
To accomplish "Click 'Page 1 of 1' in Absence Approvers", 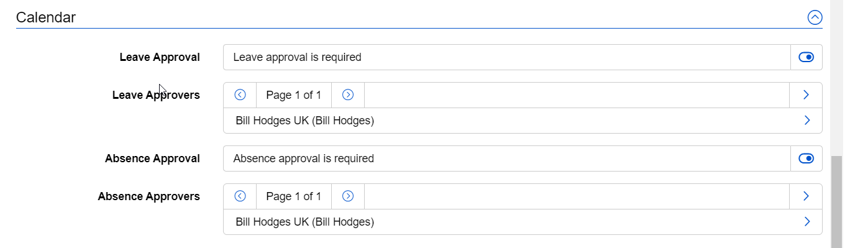I will (294, 196).
